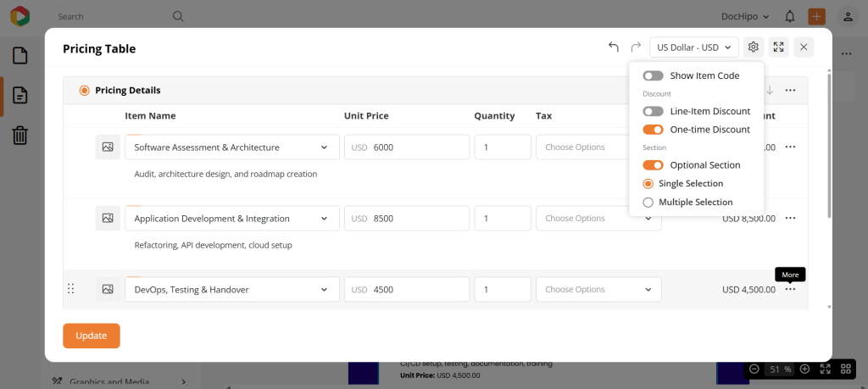Click the DocHipo logo
868x389 pixels.
[20, 16]
